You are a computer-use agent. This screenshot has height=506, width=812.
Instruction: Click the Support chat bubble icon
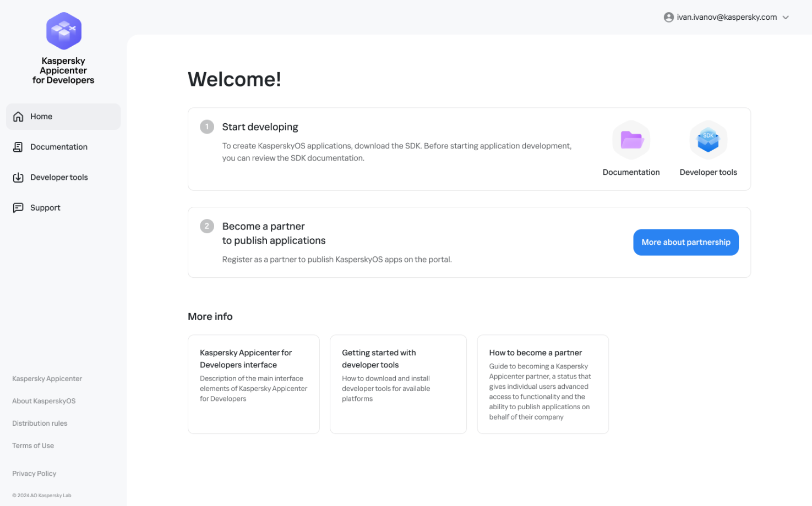(18, 208)
